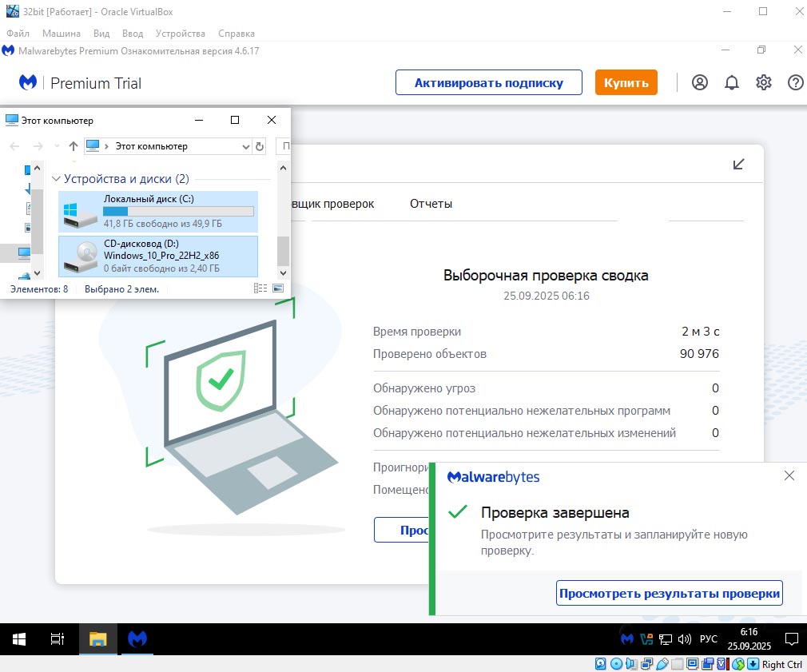Switch to the 'Отчеты' tab
This screenshot has height=672, width=807.
[x=431, y=204]
